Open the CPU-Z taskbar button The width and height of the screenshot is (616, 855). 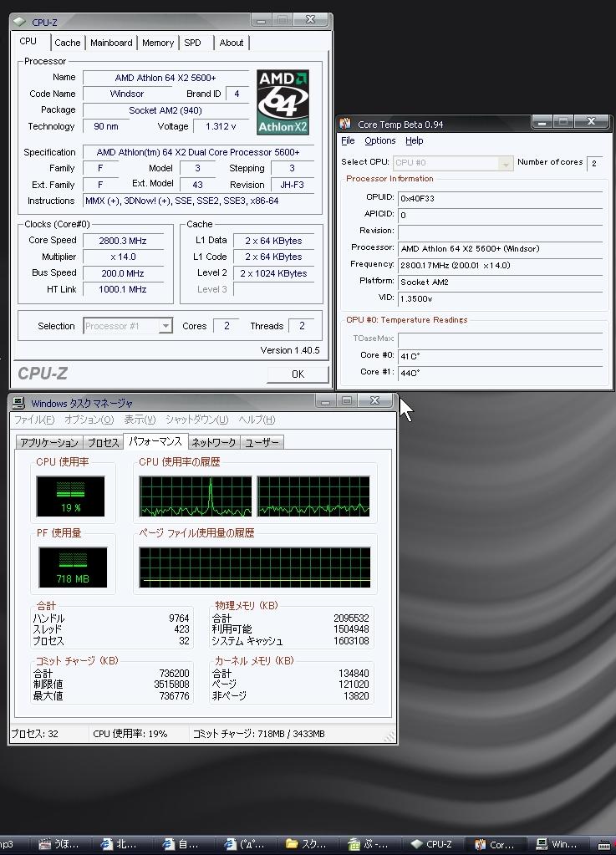click(432, 844)
